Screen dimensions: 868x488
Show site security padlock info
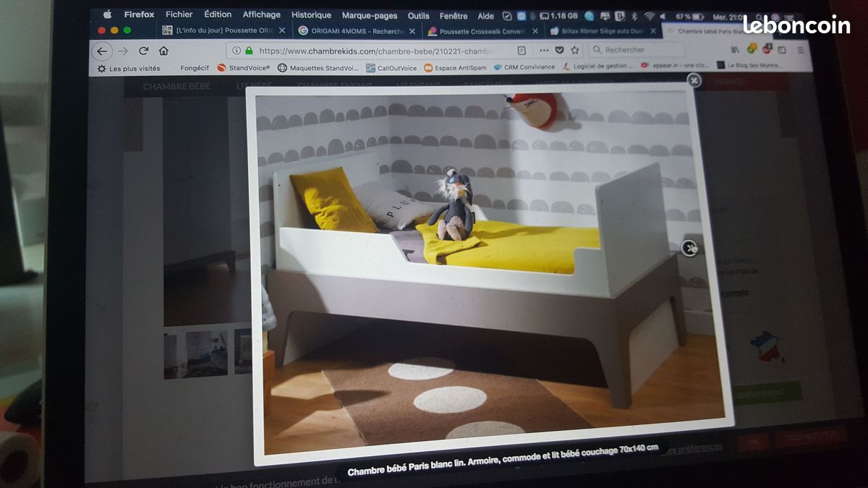pyautogui.click(x=249, y=51)
